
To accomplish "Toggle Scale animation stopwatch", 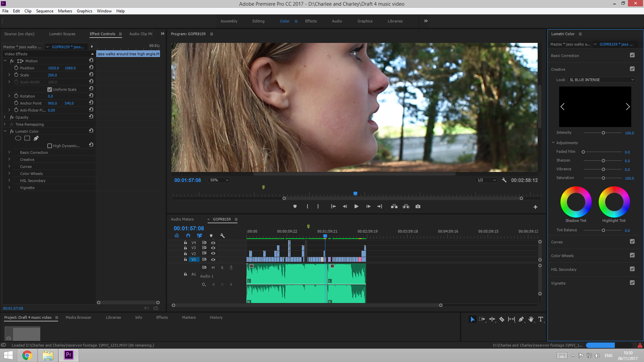I will click(x=16, y=75).
